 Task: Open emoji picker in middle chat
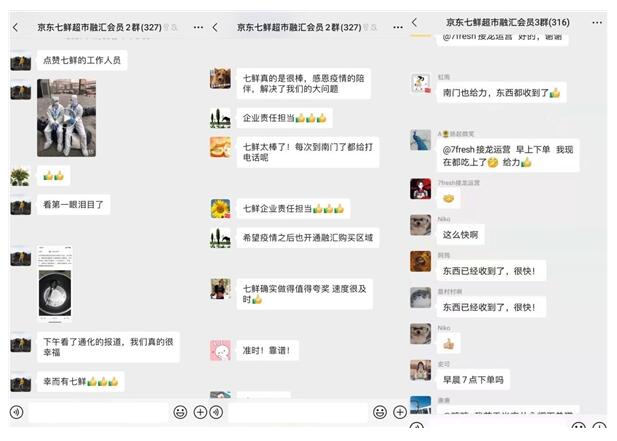pyautogui.click(x=380, y=412)
